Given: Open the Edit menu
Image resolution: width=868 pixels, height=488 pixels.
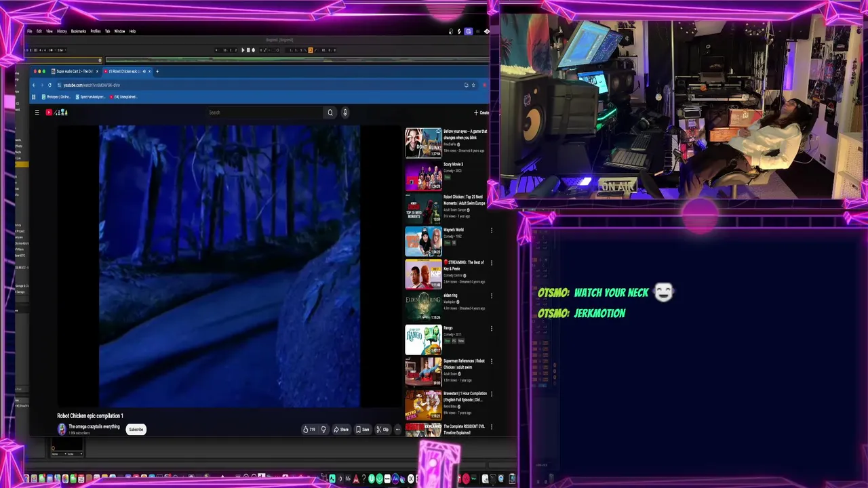Looking at the screenshot, I should (x=39, y=31).
